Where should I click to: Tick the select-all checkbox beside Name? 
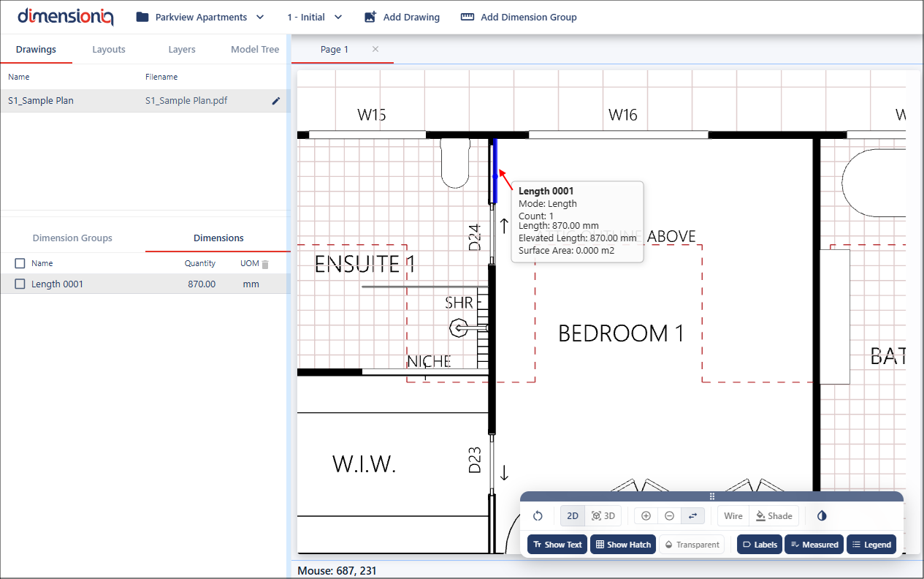click(x=20, y=263)
